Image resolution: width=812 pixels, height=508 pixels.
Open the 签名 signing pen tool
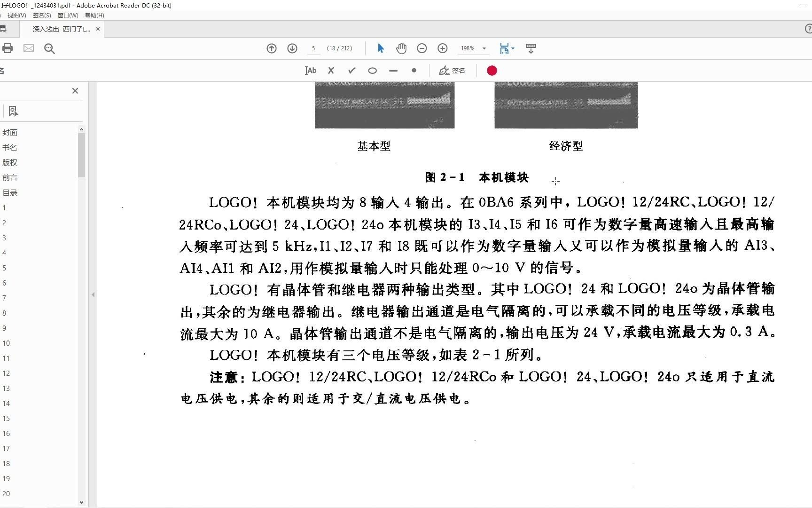coord(452,70)
